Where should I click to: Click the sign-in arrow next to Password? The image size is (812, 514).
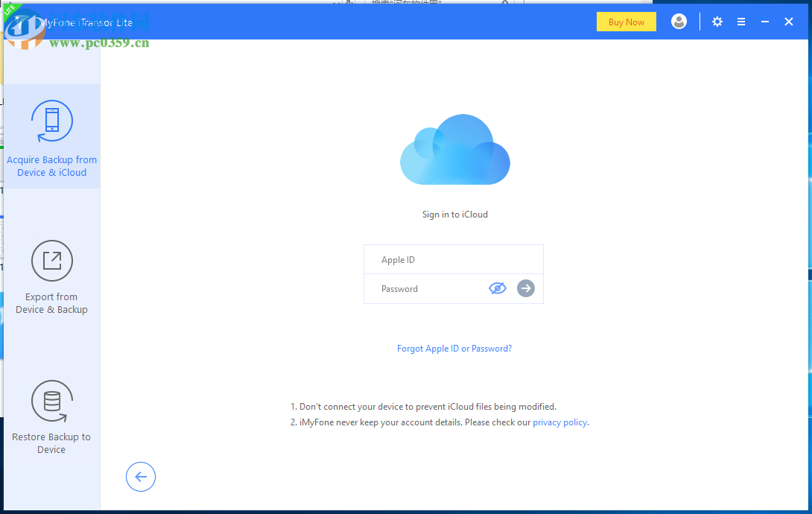[526, 288]
